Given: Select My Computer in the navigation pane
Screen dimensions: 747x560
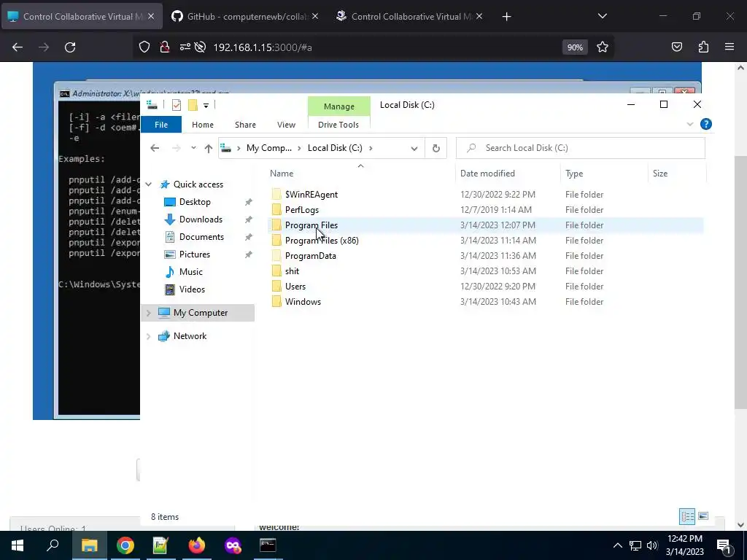Looking at the screenshot, I should (x=201, y=313).
